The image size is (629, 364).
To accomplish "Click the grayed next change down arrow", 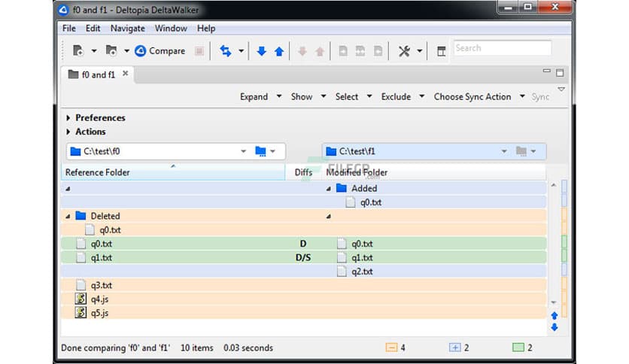I will pyautogui.click(x=302, y=51).
